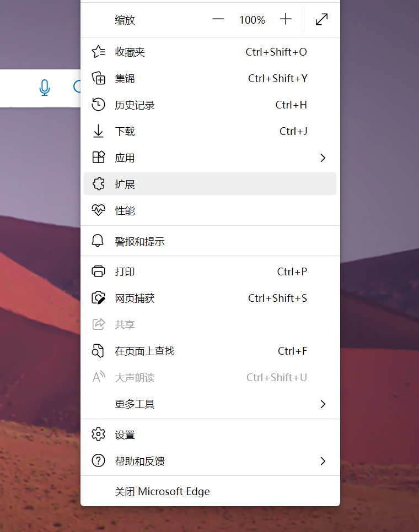This screenshot has width=419, height=532.
Task: Expand the 应用 submenu arrow
Action: [x=323, y=158]
